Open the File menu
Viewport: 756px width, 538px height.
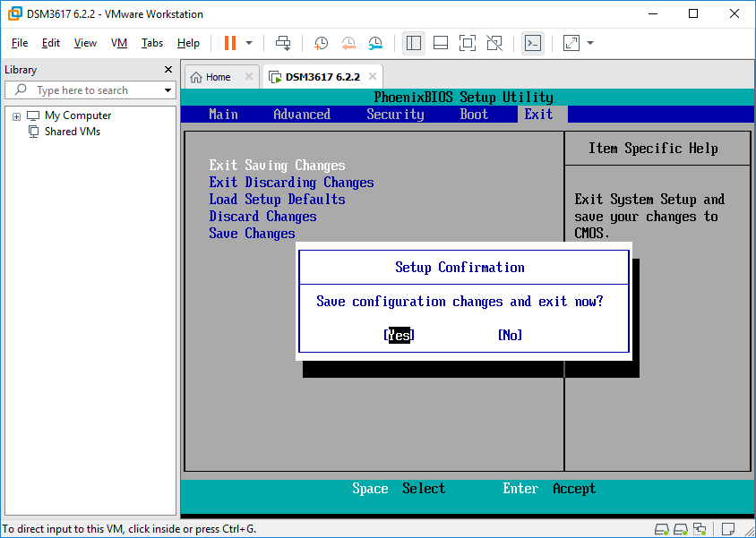pos(20,43)
